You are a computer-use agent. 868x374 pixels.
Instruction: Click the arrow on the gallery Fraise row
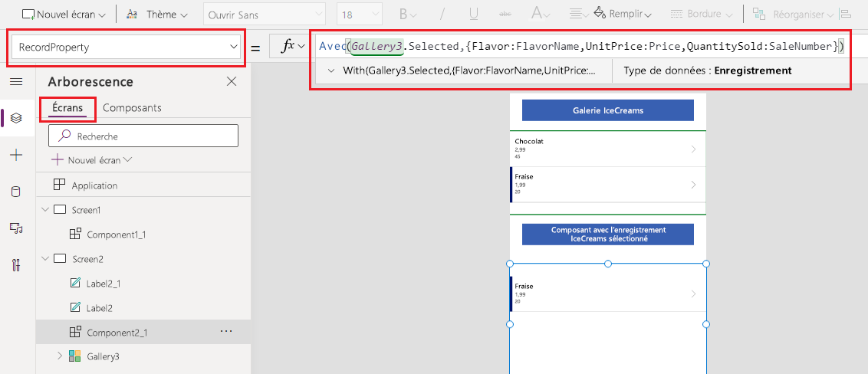coord(694,185)
